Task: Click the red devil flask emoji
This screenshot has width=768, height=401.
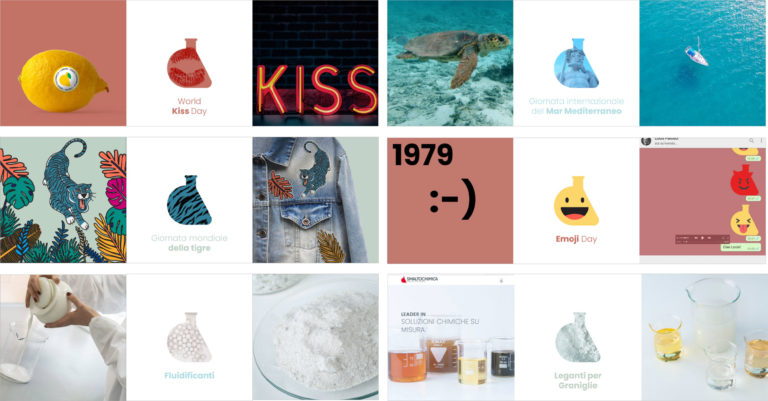Action: point(744,180)
